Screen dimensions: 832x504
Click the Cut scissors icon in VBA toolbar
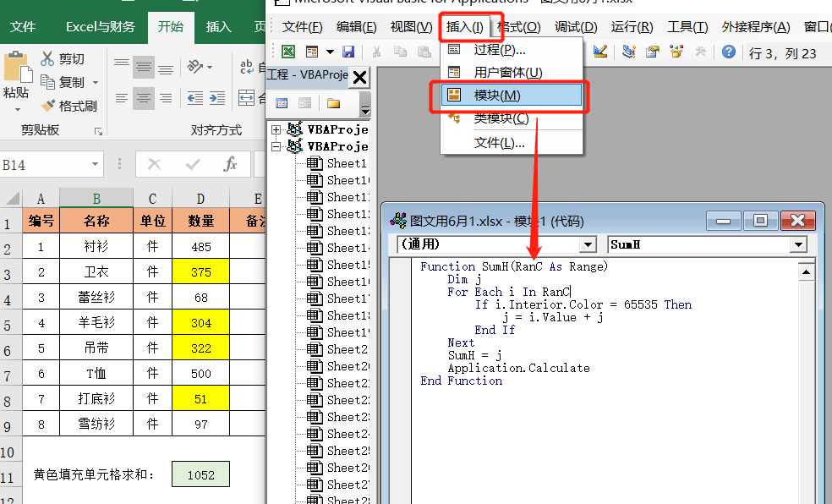tap(376, 52)
